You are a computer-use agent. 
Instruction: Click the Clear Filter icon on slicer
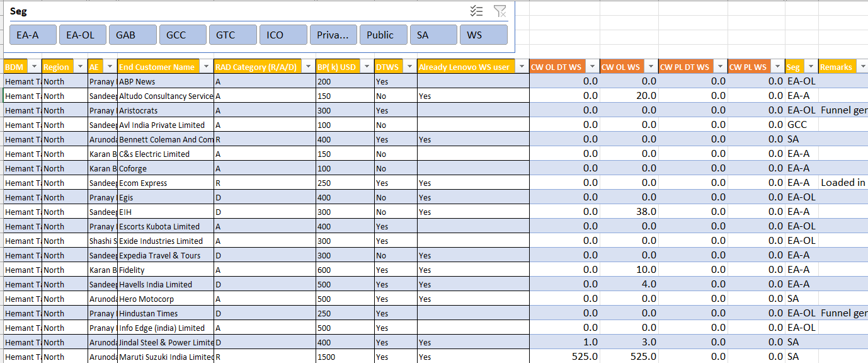point(500,11)
